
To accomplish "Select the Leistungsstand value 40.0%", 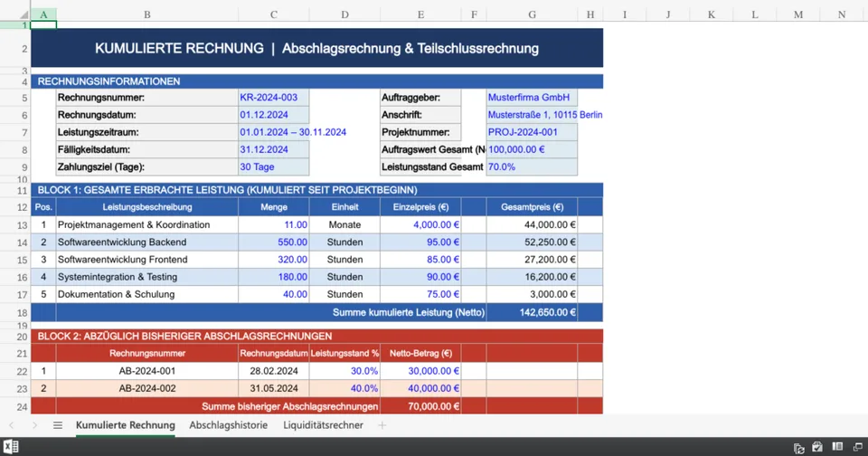I will pos(344,388).
